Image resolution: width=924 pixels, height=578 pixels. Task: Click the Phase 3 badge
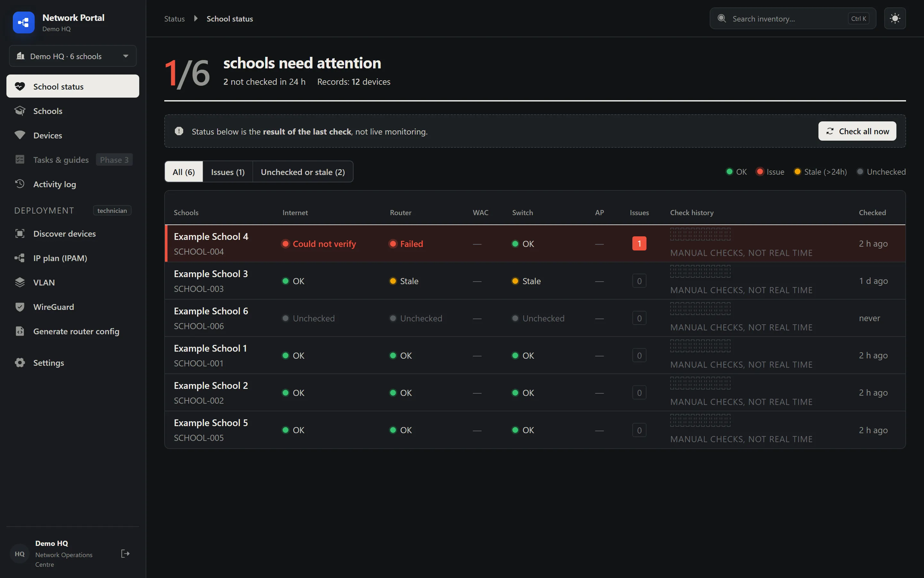(x=114, y=160)
